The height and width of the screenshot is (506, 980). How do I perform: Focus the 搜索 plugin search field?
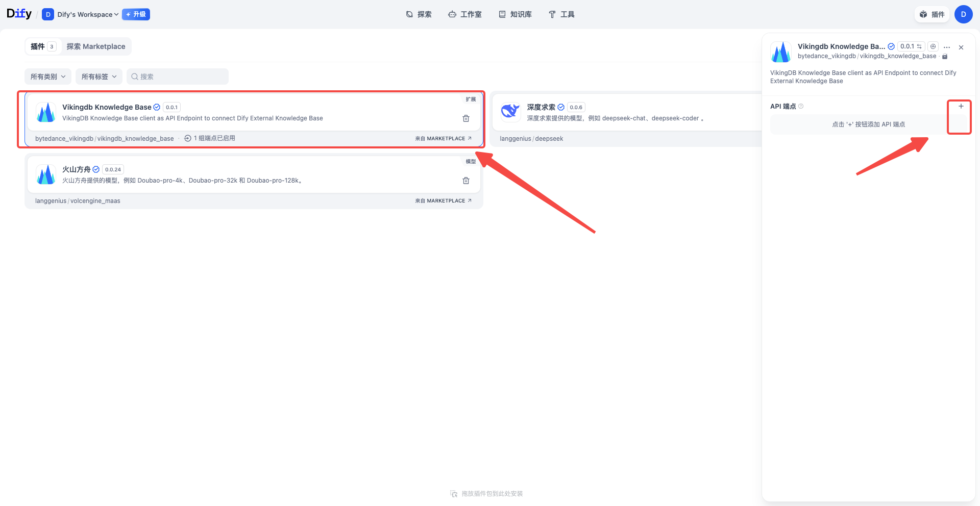coord(178,77)
